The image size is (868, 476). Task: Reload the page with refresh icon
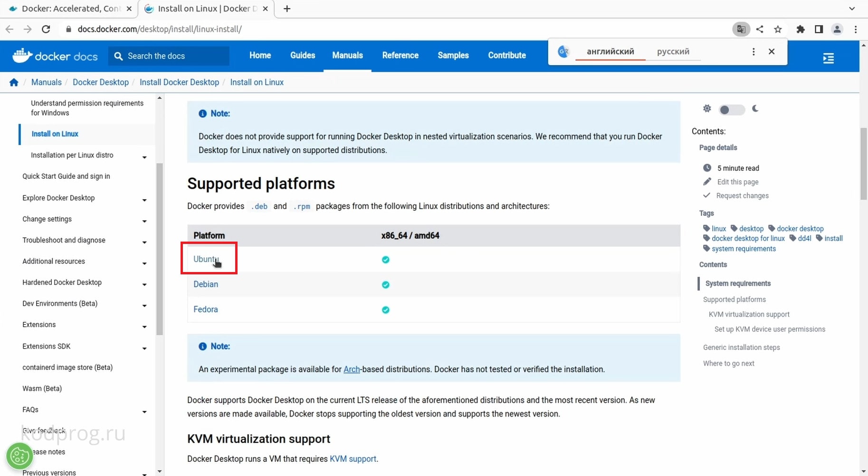pyautogui.click(x=46, y=29)
